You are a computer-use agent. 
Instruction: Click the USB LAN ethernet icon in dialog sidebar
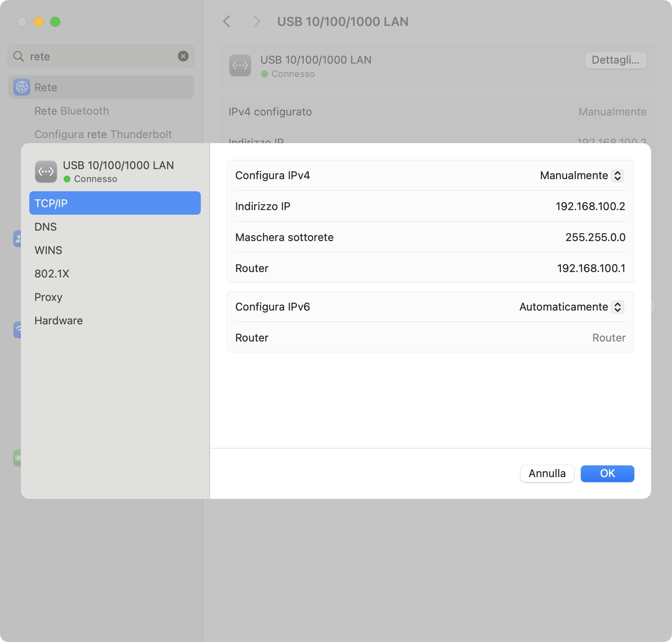(46, 172)
